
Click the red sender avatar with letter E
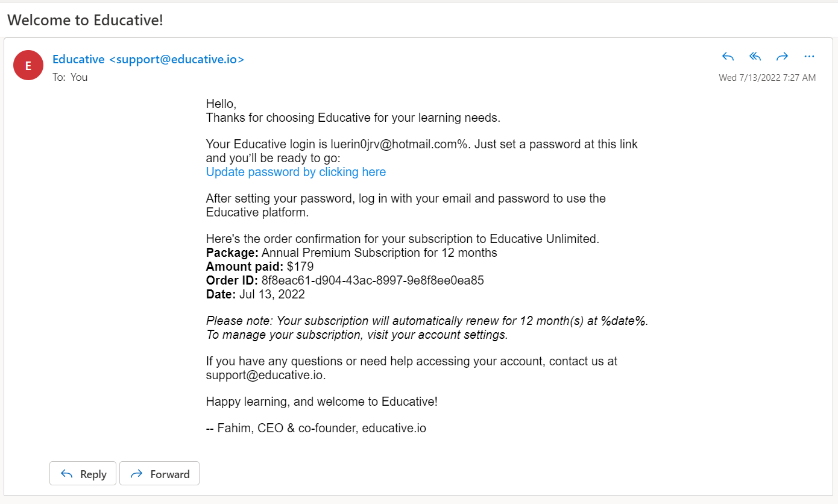28,66
